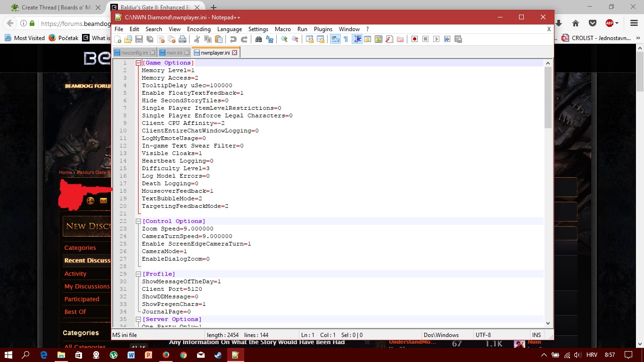
Task: Click the Paste clipboard icon
Action: tap(219, 39)
